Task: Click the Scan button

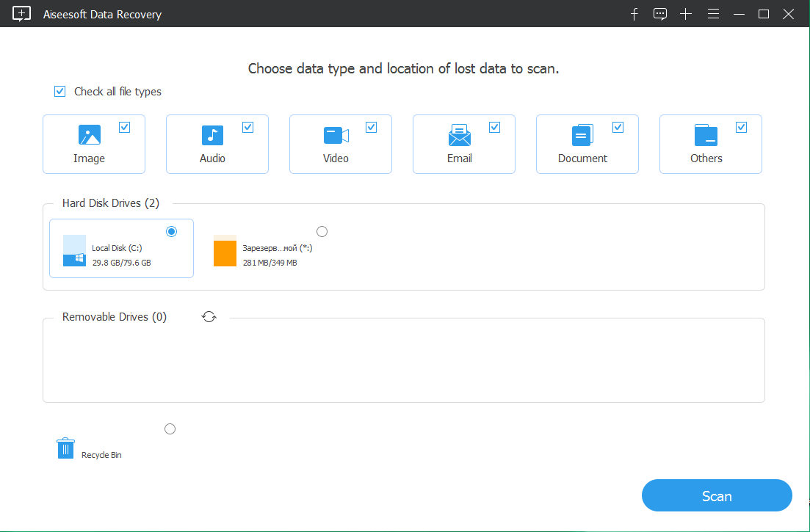Action: click(716, 495)
